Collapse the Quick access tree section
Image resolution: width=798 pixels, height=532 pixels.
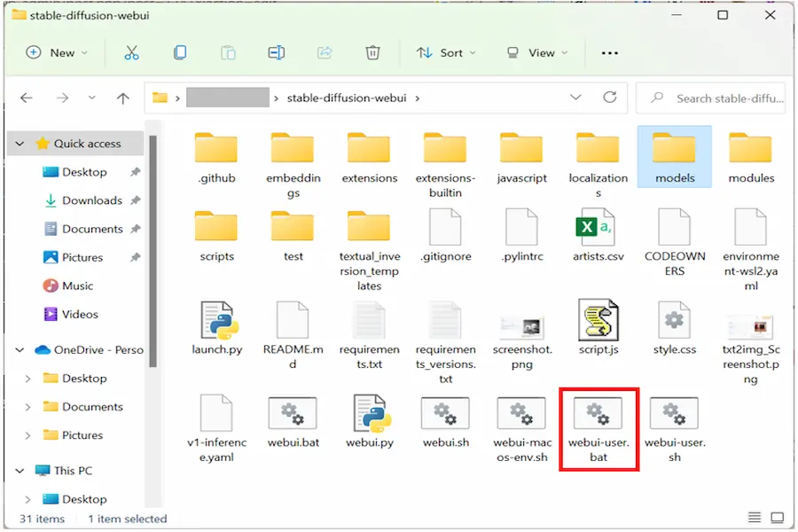20,144
